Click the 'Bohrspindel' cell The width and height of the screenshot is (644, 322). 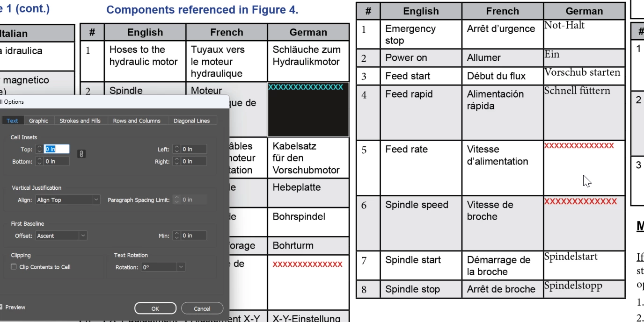[308, 222]
